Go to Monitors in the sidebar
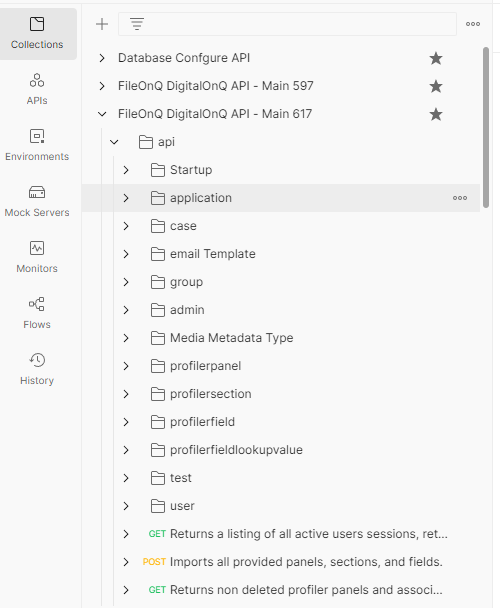 [x=37, y=257]
